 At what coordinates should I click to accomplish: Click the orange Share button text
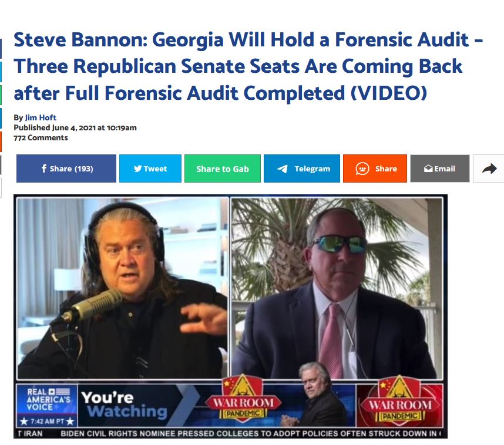tap(386, 168)
